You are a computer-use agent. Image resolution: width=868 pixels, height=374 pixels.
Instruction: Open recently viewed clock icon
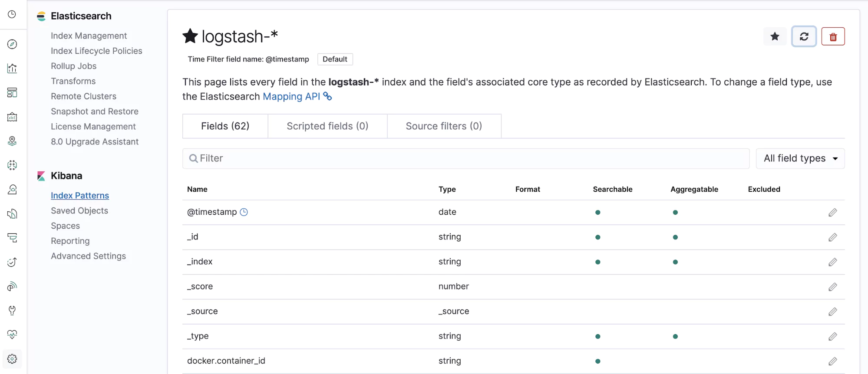[x=12, y=14]
